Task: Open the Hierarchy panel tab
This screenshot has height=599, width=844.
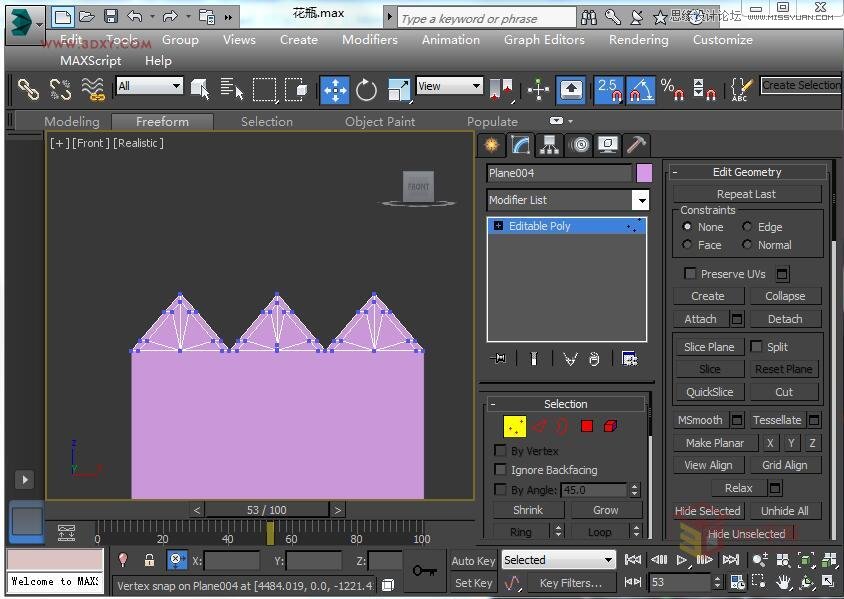Action: [549, 145]
